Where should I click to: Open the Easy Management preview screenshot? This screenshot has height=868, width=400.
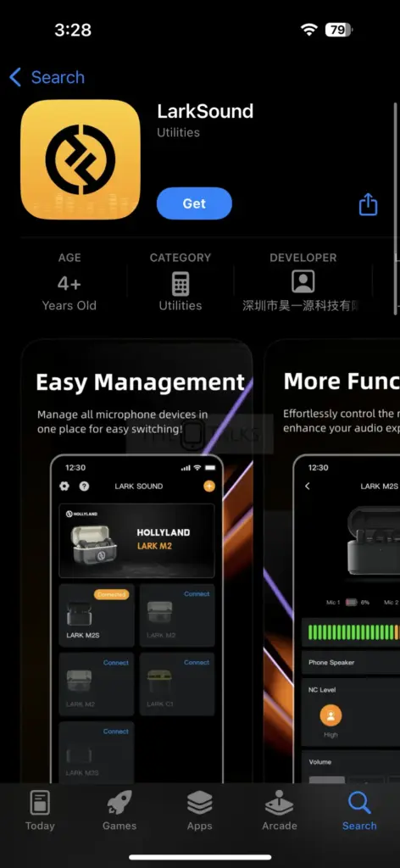point(136,560)
